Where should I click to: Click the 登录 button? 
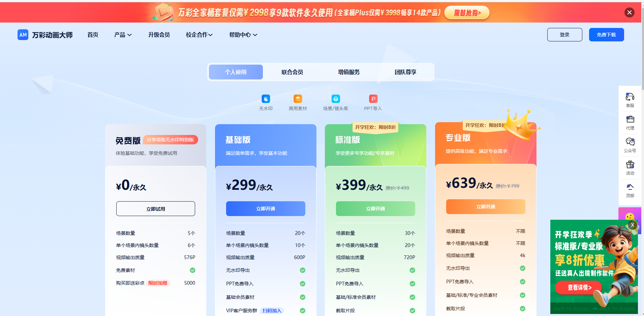pos(564,35)
